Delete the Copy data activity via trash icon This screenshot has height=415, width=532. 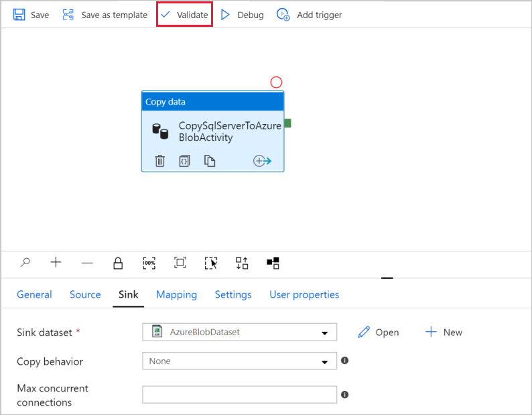pos(160,161)
